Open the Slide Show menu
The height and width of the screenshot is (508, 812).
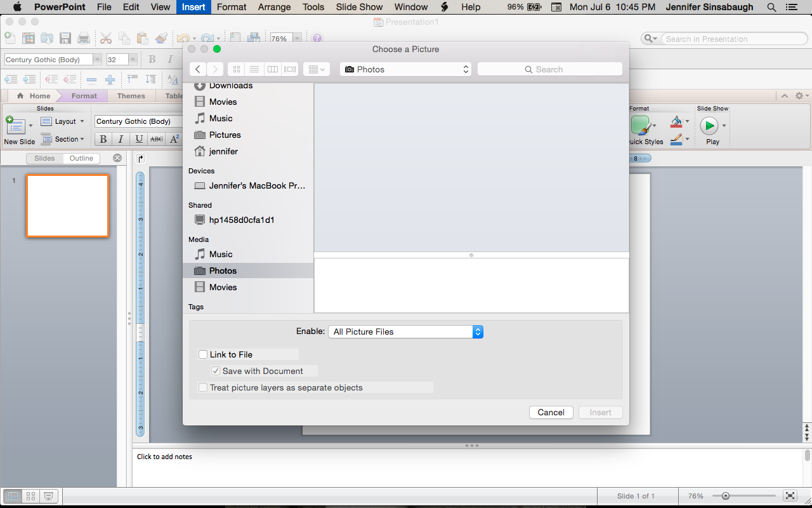359,7
